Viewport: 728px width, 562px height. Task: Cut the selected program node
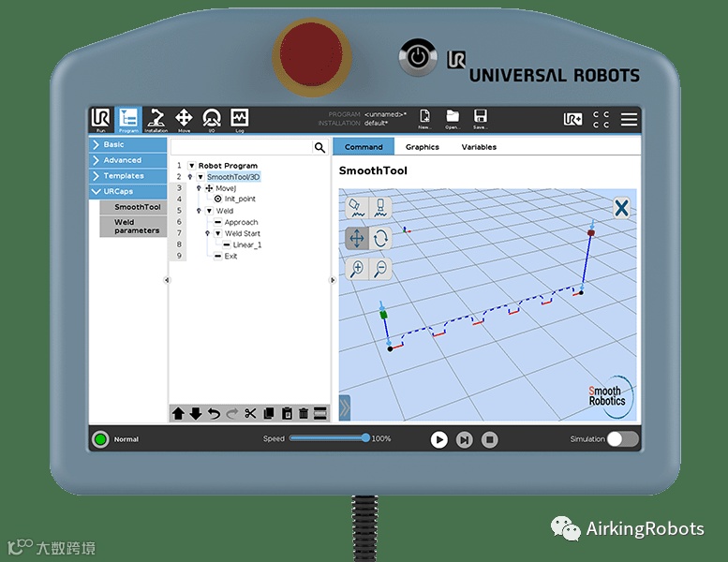pyautogui.click(x=250, y=413)
